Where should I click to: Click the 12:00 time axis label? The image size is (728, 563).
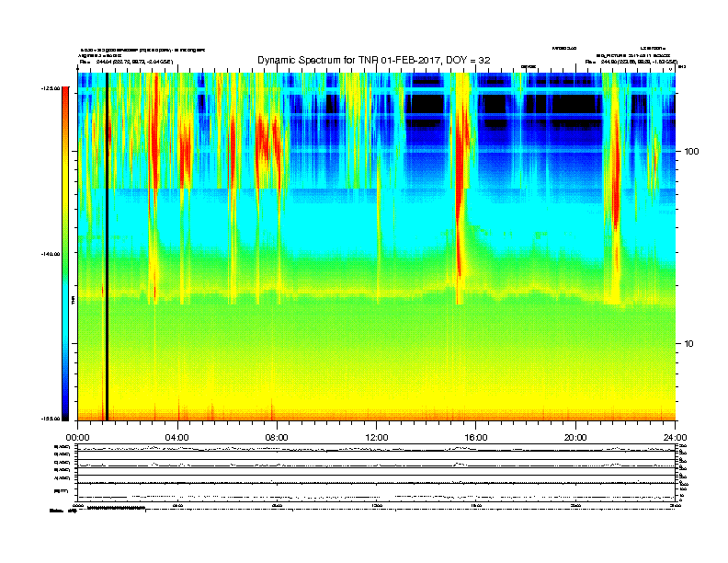tap(377, 438)
